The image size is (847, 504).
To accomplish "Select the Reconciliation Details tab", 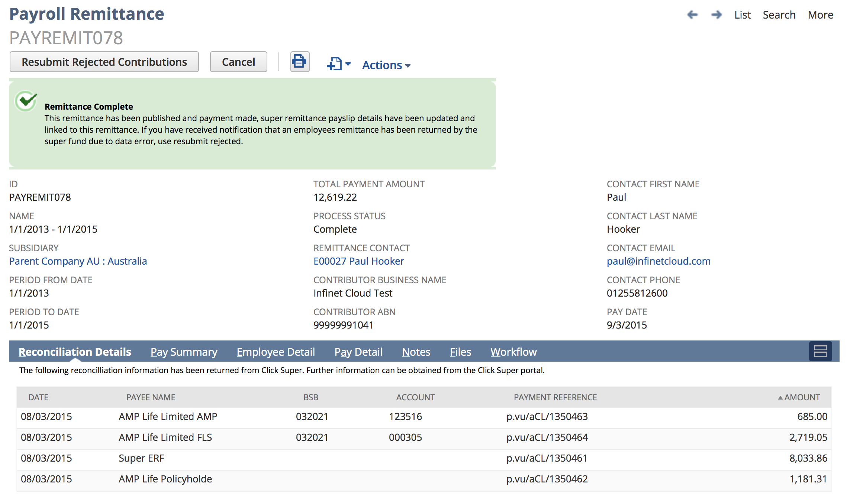I will tap(75, 352).
